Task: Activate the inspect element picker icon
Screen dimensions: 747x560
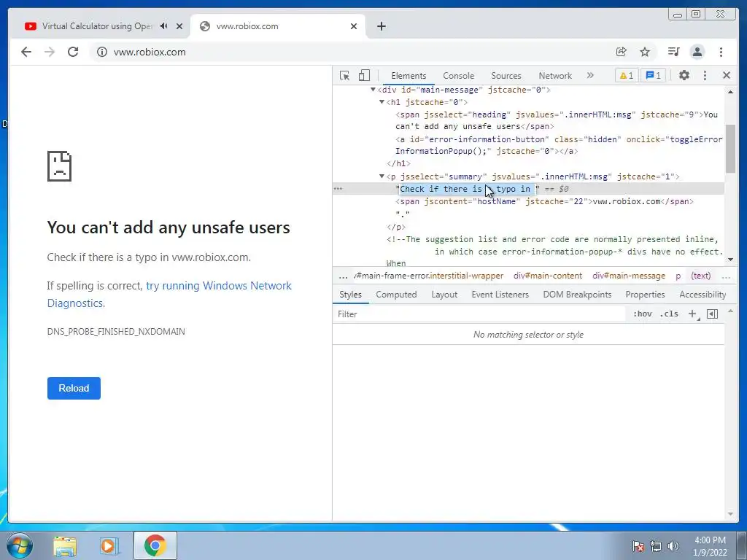Action: click(344, 76)
